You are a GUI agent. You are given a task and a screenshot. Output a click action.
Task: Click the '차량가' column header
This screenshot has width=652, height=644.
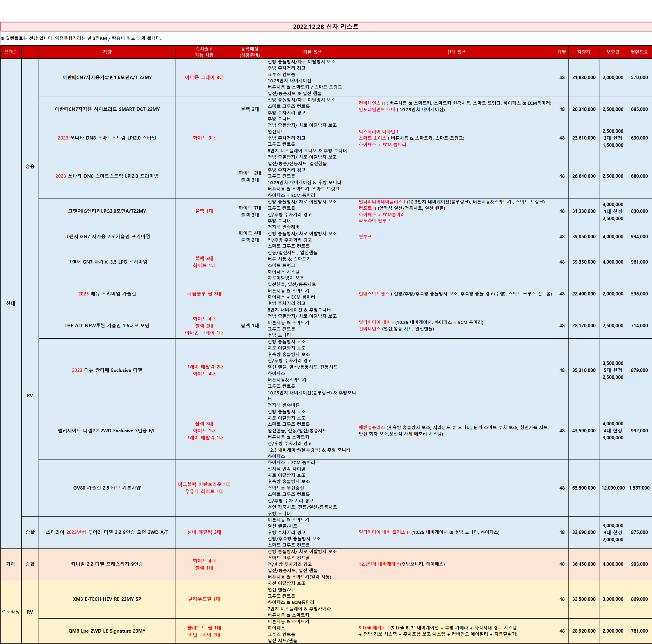pos(584,52)
